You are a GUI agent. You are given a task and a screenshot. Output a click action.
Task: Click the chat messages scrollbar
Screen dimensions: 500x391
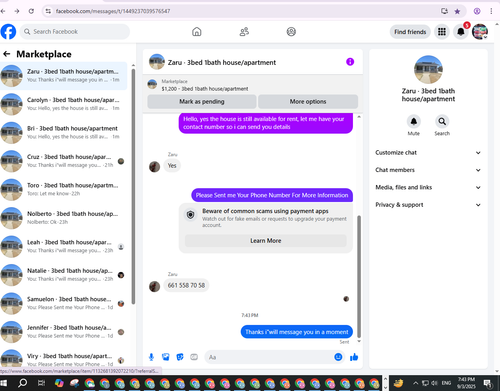coord(359,276)
